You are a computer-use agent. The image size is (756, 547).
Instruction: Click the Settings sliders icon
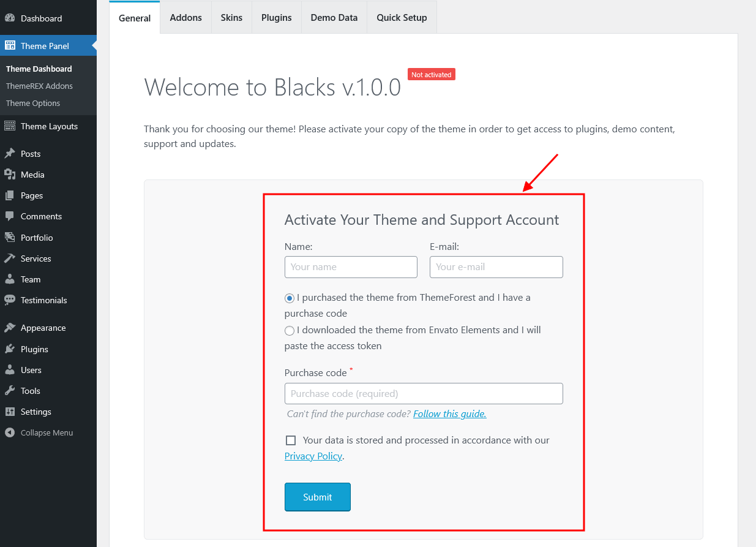(10, 412)
